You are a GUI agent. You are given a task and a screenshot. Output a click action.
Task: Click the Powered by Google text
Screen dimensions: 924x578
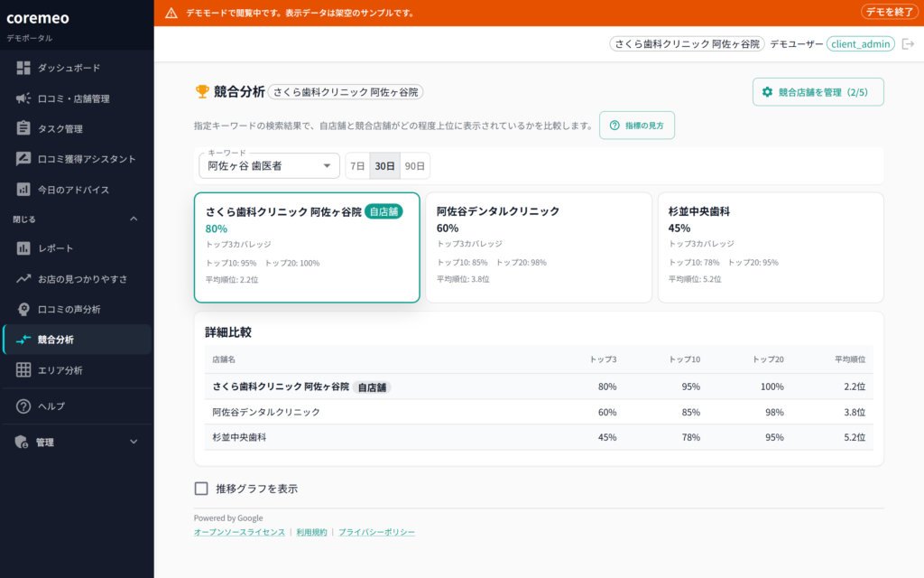coord(228,517)
